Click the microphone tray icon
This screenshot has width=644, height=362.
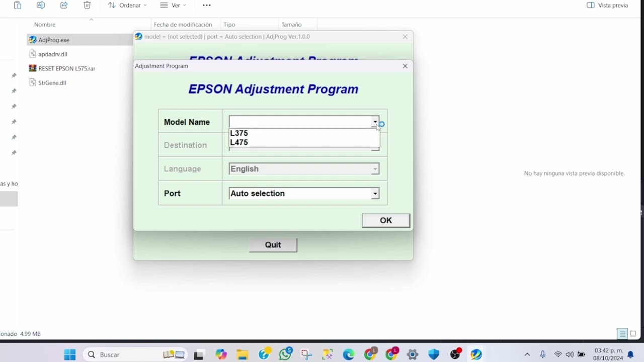pos(543,354)
